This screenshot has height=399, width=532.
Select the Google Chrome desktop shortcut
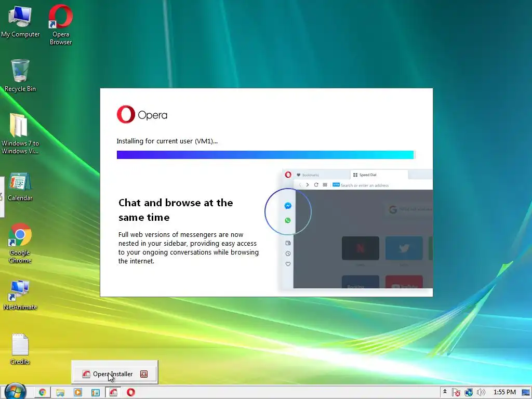pos(20,243)
